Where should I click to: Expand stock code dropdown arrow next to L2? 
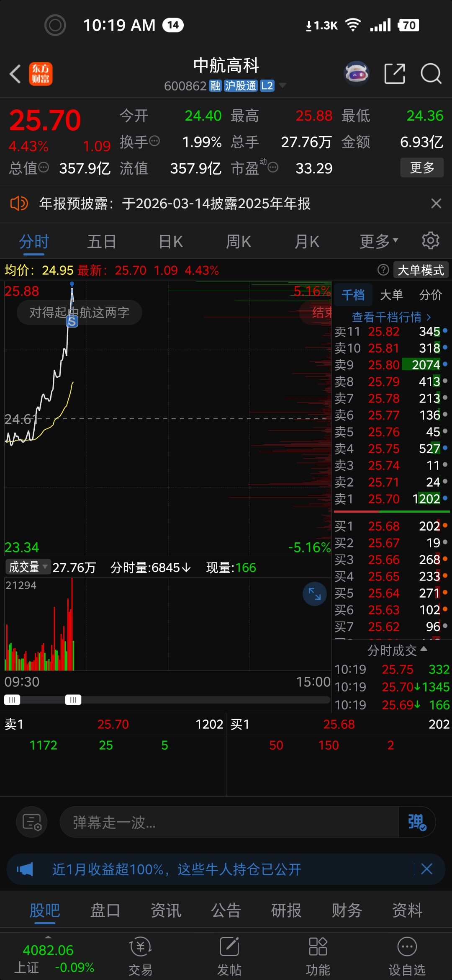point(282,85)
